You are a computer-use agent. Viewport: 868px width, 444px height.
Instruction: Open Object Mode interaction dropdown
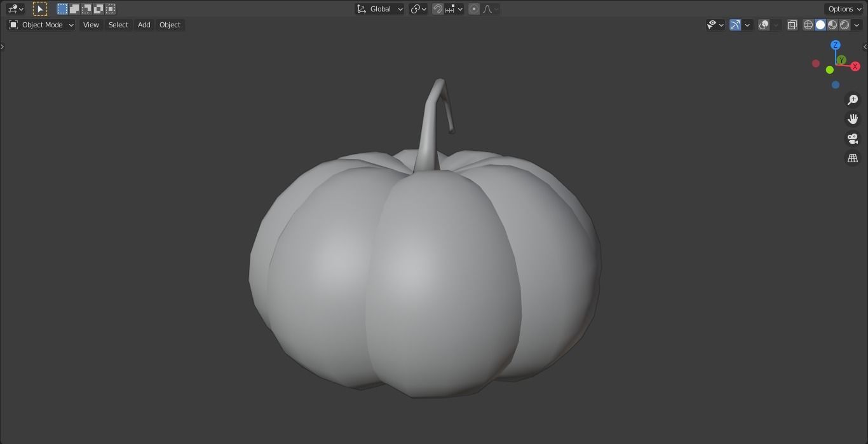[41, 25]
